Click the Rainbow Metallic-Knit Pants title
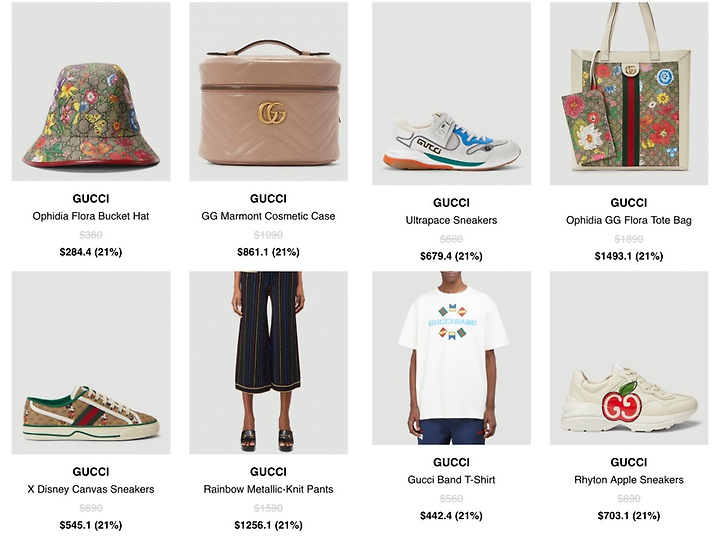Screen dimensions: 720x537 point(269,489)
